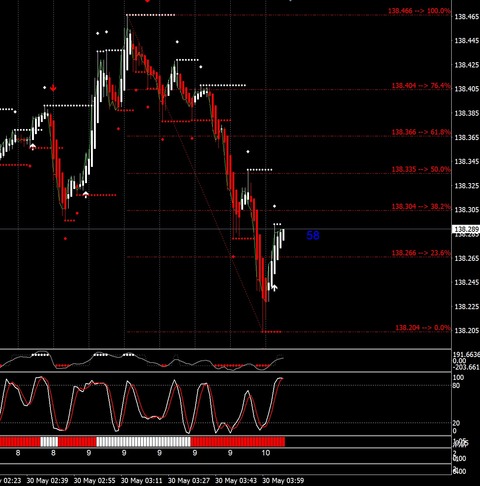This screenshot has height=486, width=480.
Task: Select the diagonal dotted Fibonacci swing line
Action: pyautogui.click(x=195, y=173)
